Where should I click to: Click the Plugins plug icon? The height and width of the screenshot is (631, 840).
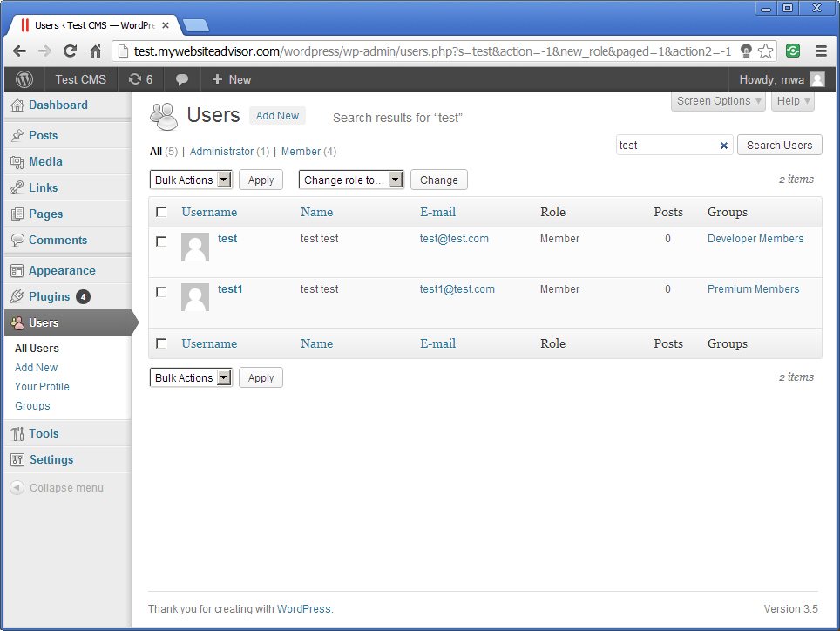coord(17,296)
